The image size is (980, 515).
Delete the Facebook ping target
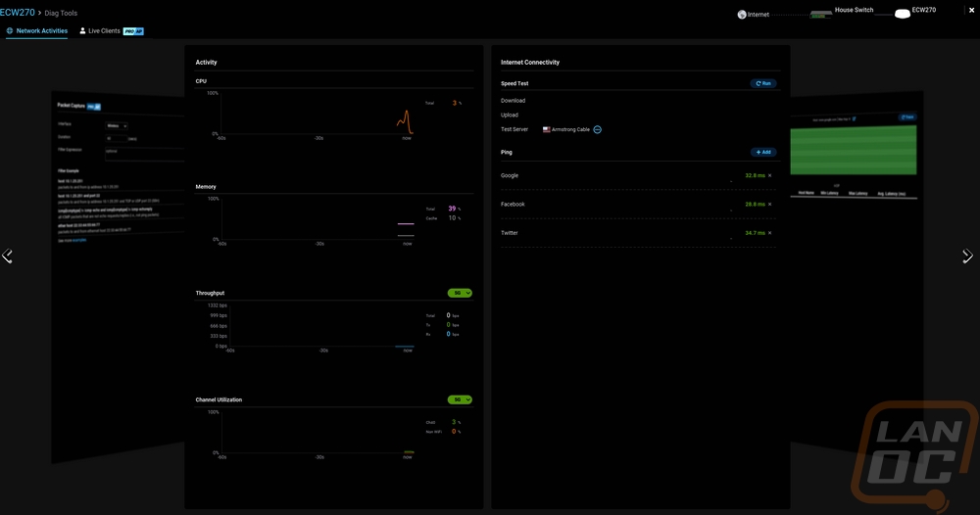click(770, 205)
